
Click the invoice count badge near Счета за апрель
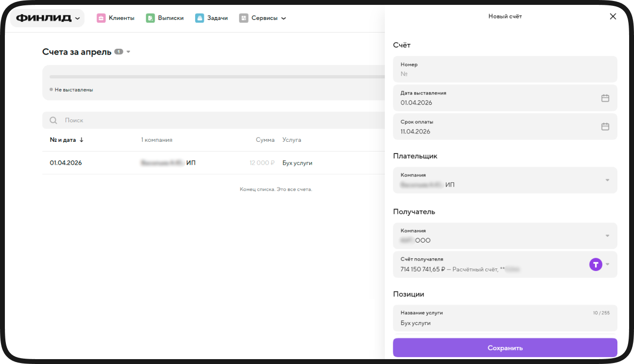click(119, 52)
